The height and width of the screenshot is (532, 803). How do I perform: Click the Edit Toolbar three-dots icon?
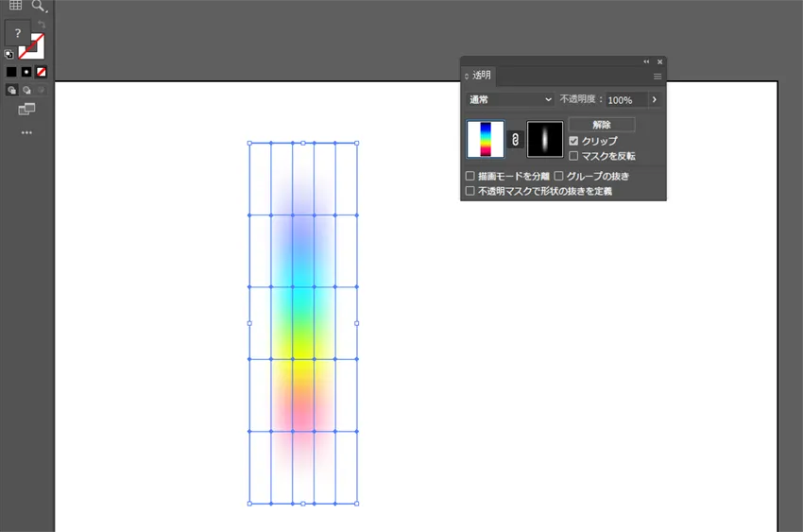point(26,132)
